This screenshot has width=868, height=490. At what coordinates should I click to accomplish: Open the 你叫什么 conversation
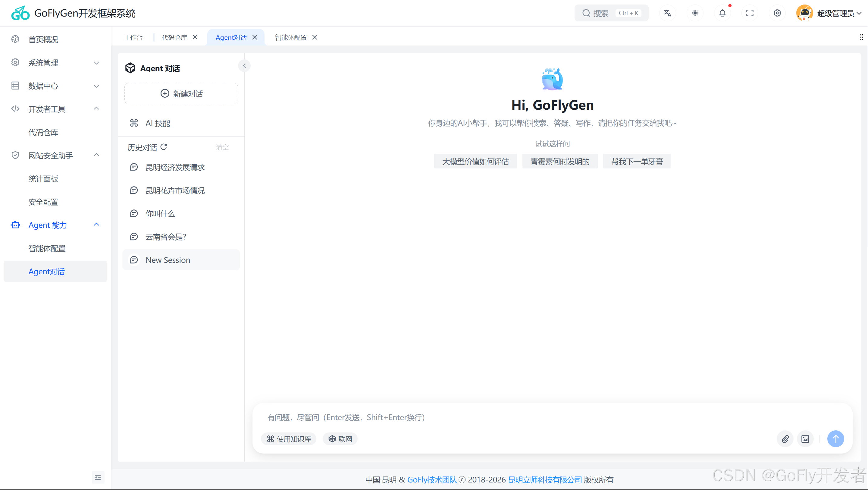point(181,214)
